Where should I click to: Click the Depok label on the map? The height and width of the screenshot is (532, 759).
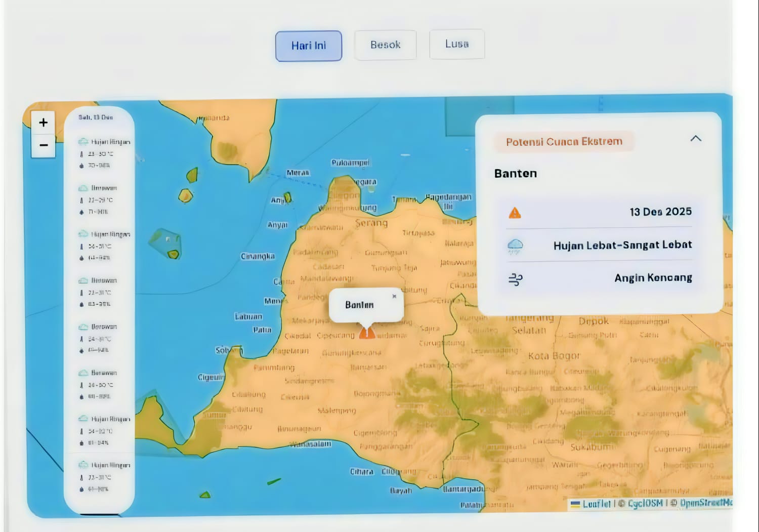pos(594,321)
